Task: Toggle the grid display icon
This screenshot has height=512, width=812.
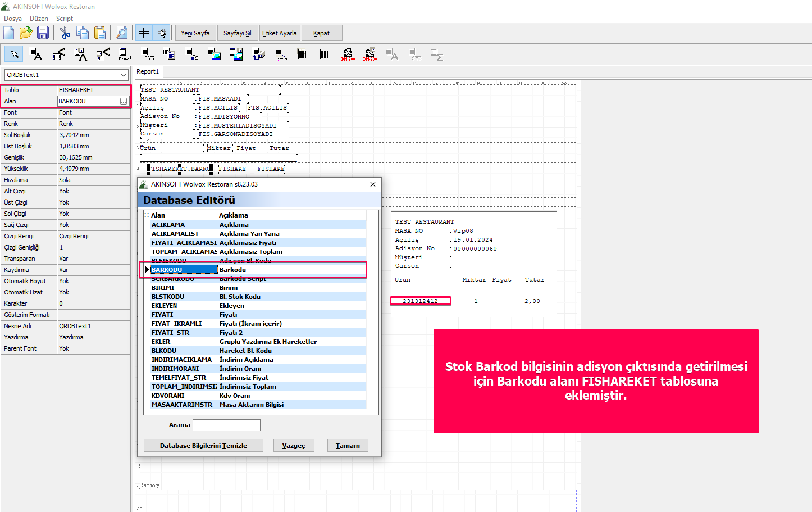Action: 144,33
